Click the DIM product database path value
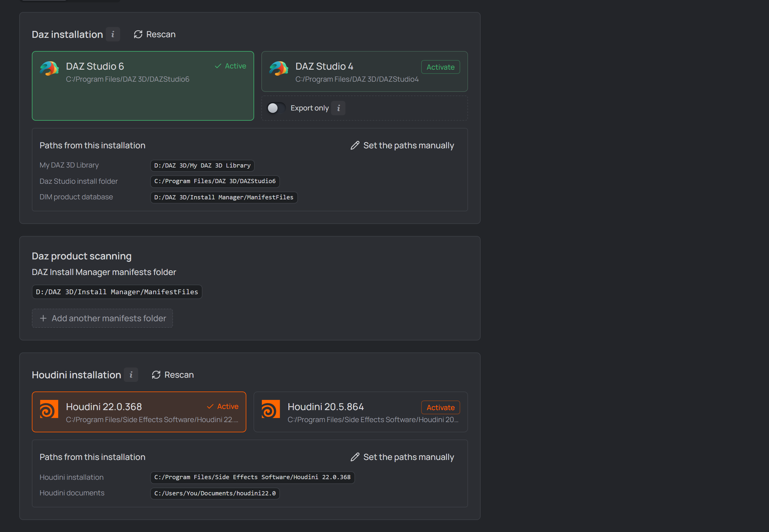 coord(224,197)
